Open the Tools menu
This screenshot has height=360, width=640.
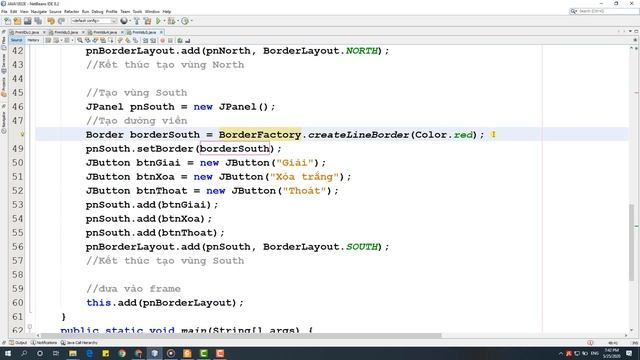click(137, 11)
